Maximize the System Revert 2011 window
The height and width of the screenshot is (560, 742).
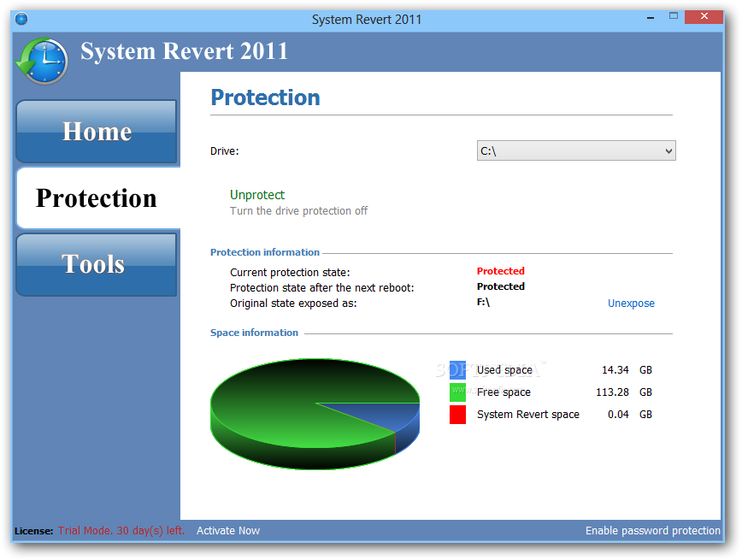click(673, 16)
